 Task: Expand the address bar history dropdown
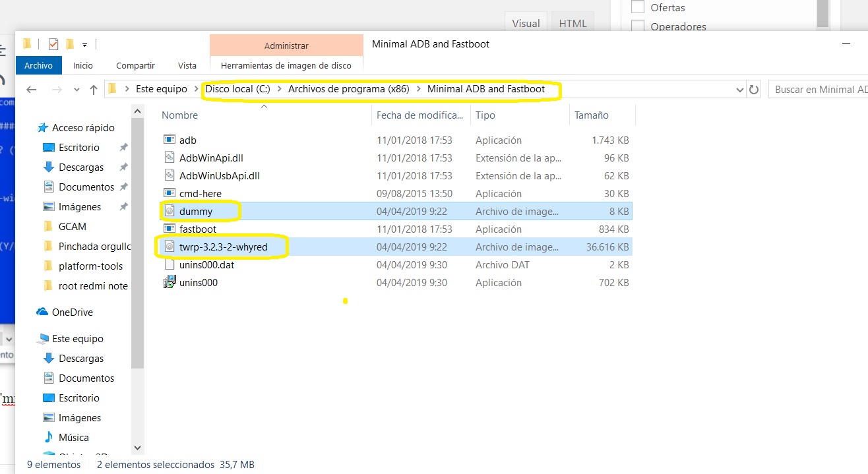pos(739,90)
